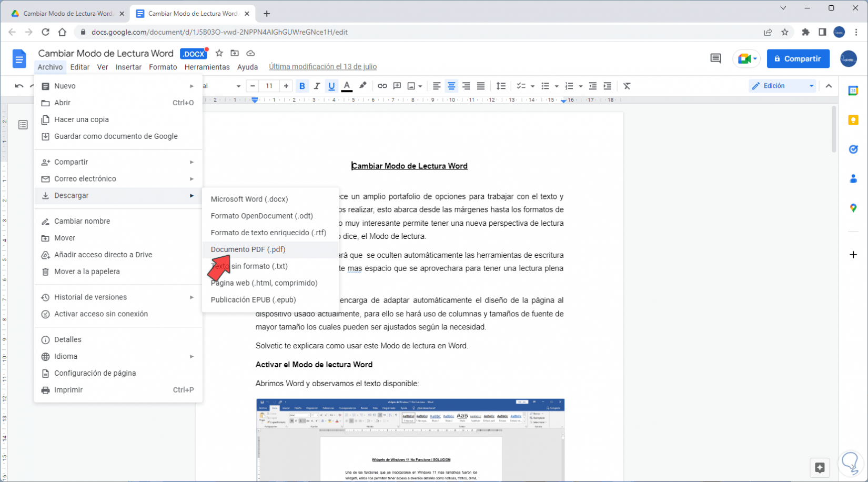Image resolution: width=868 pixels, height=482 pixels.
Task: Expand the Historial de versiones submenu
Action: tap(118, 297)
